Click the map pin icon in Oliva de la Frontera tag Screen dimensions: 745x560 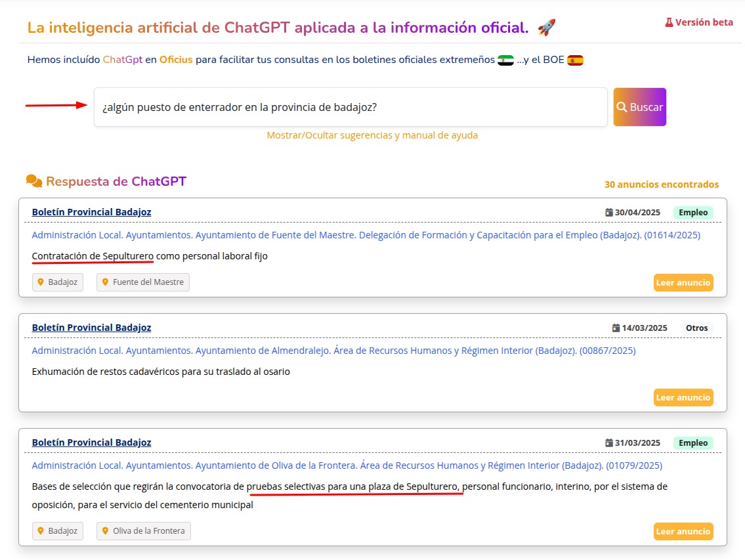click(106, 531)
